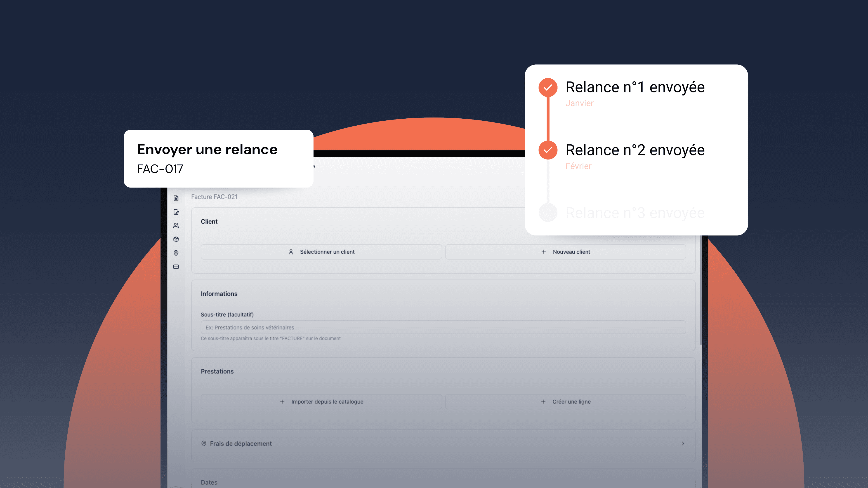Select the location pin icon in sidebar

pos(176,253)
